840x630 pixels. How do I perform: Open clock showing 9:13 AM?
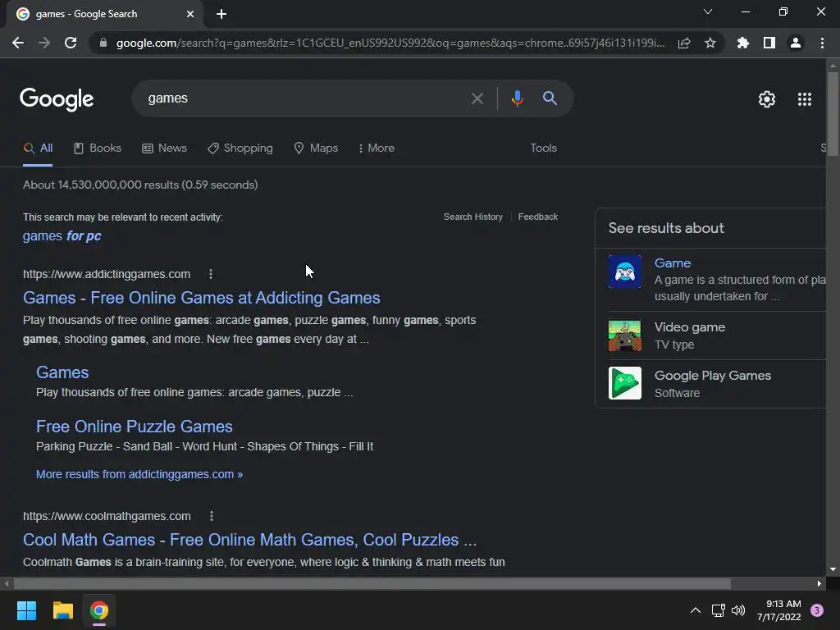[779, 610]
